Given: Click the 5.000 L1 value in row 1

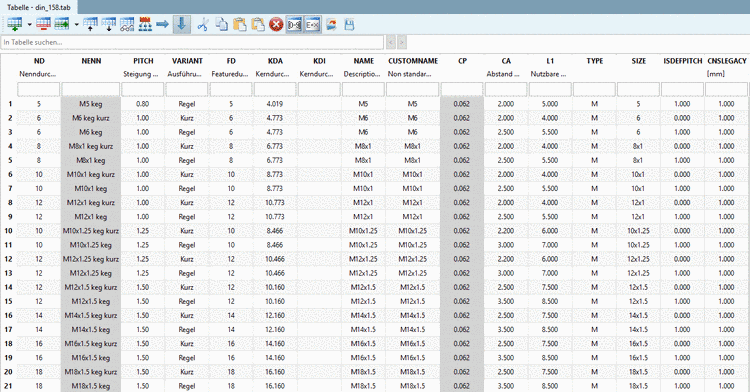Looking at the screenshot, I should click(550, 104).
